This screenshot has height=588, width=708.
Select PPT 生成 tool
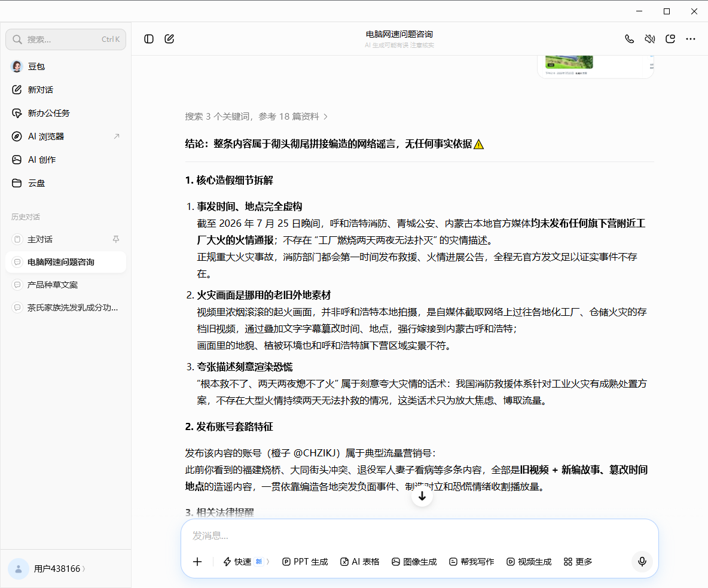click(x=305, y=562)
